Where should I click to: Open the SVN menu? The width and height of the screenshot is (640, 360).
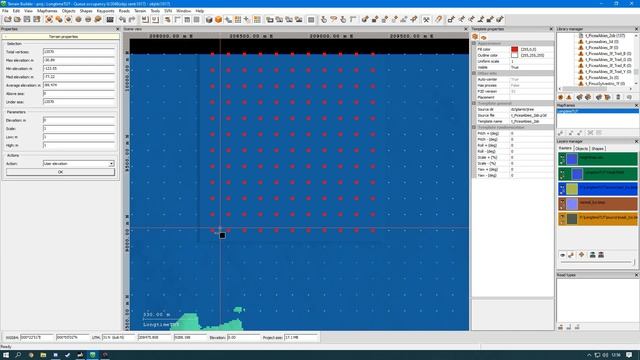tap(168, 11)
